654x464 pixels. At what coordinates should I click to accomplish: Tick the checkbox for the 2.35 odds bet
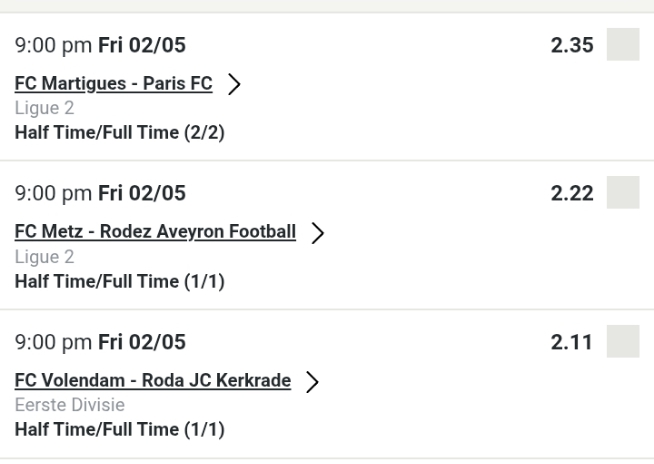click(x=623, y=45)
